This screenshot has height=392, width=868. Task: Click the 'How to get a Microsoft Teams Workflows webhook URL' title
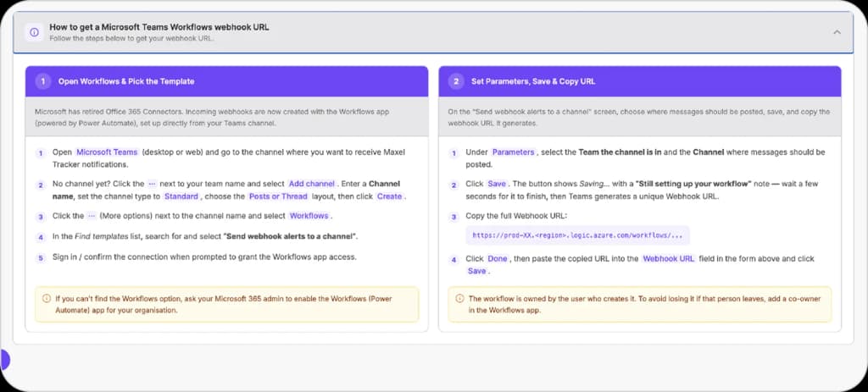point(159,26)
